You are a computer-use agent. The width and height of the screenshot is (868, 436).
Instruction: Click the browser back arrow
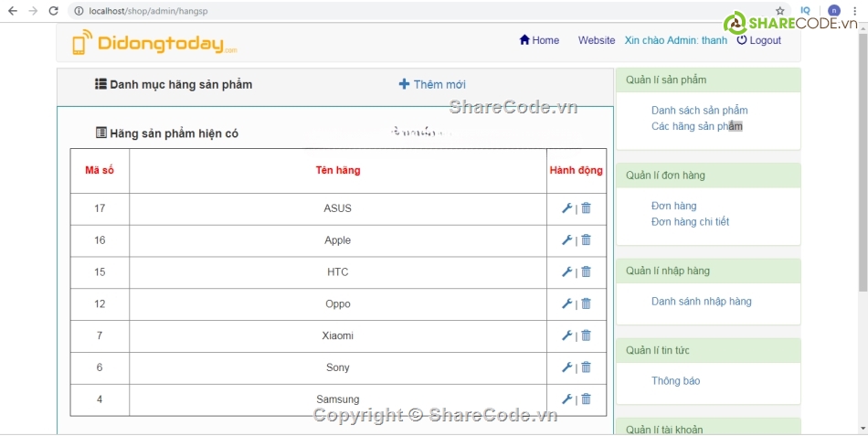tap(12, 11)
